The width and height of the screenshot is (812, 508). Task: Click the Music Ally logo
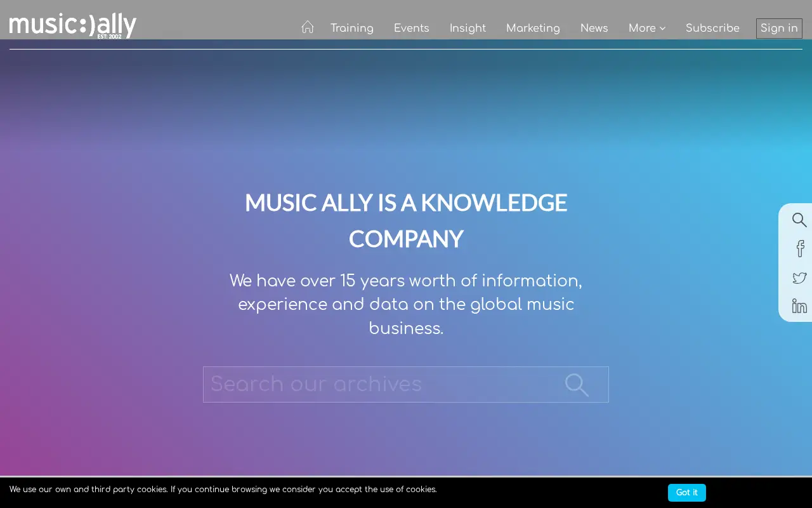[73, 26]
